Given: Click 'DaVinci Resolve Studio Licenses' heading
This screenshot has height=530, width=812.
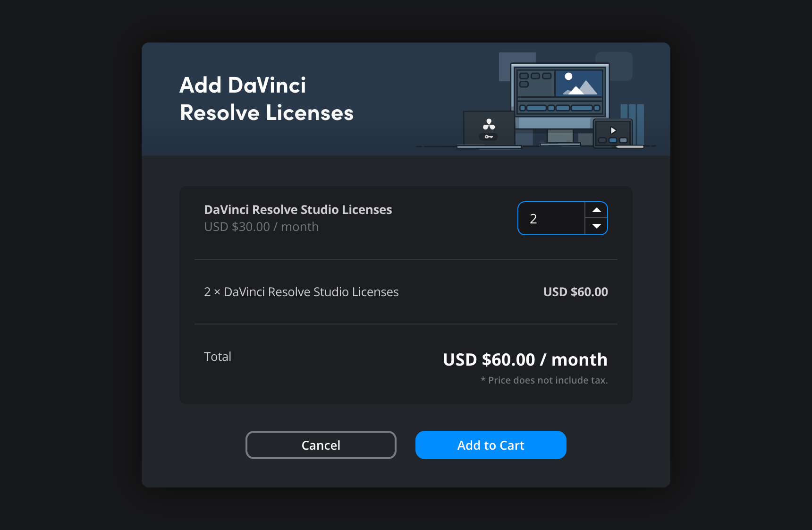Looking at the screenshot, I should (298, 210).
